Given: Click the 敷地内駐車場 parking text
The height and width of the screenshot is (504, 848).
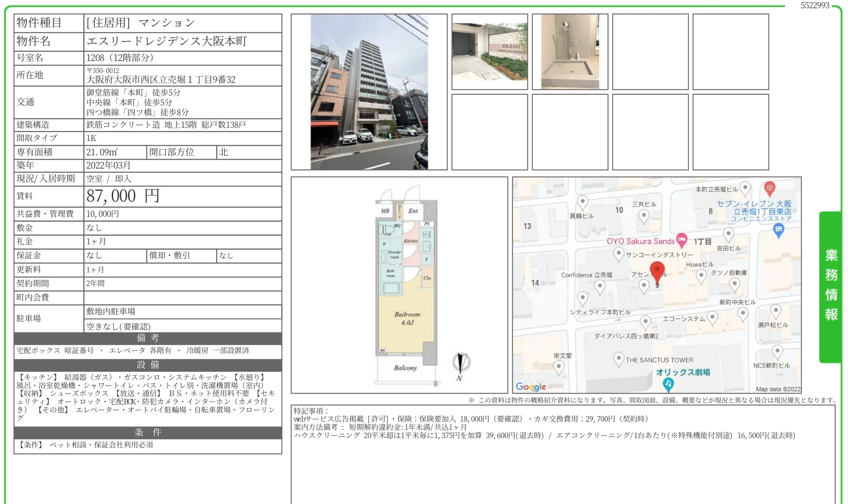Looking at the screenshot, I should pyautogui.click(x=111, y=312).
